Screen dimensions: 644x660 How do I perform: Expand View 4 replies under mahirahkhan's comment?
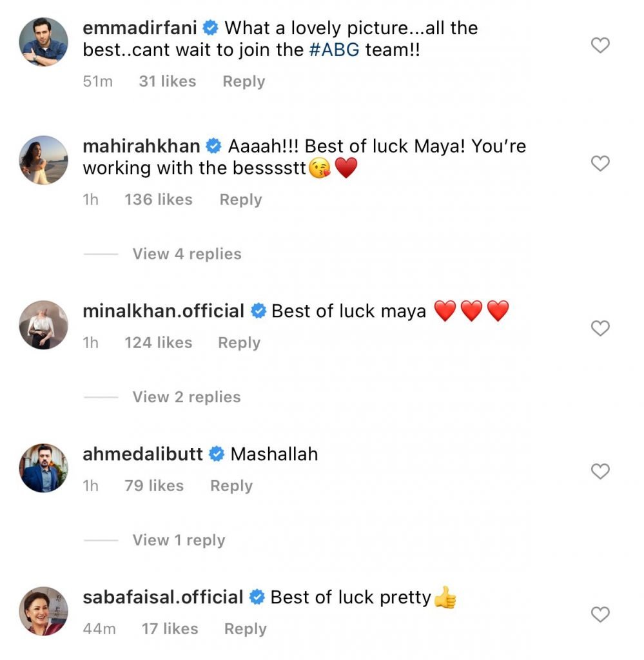(186, 254)
